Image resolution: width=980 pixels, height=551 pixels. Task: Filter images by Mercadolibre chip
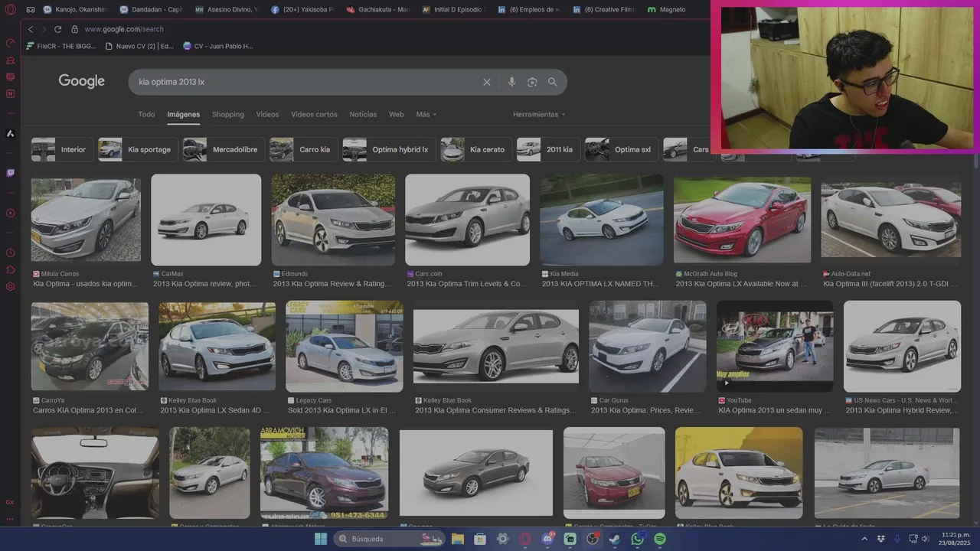224,149
